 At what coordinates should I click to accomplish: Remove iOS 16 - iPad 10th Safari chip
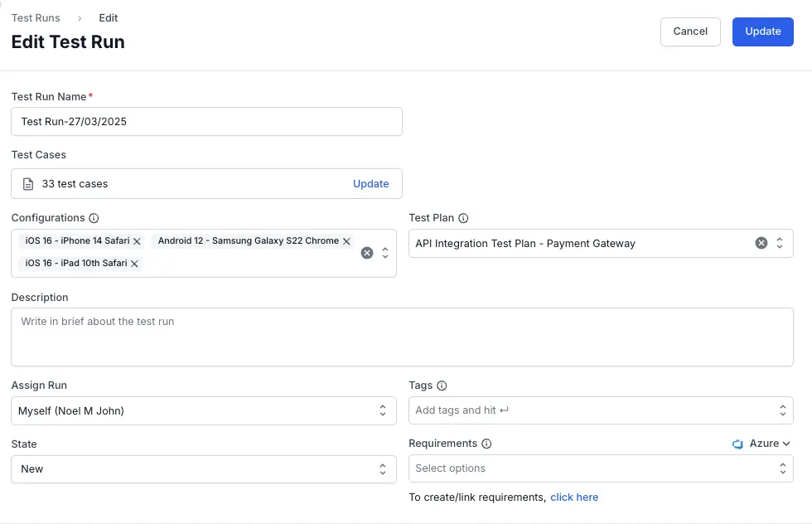coord(134,264)
